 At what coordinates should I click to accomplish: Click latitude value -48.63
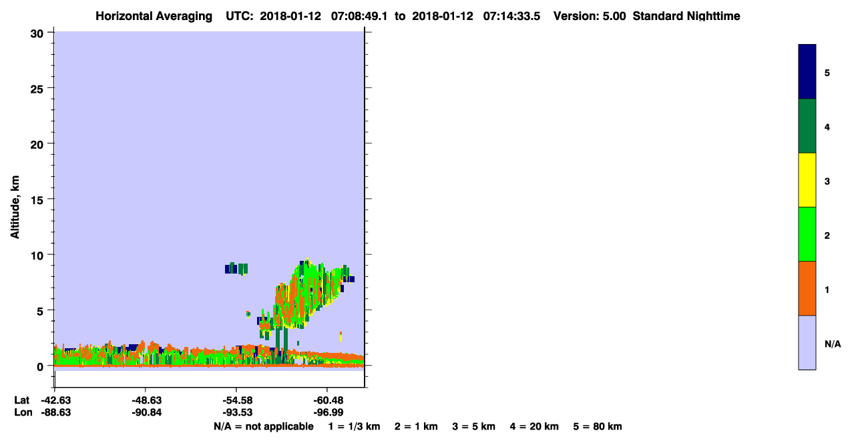pyautogui.click(x=146, y=400)
